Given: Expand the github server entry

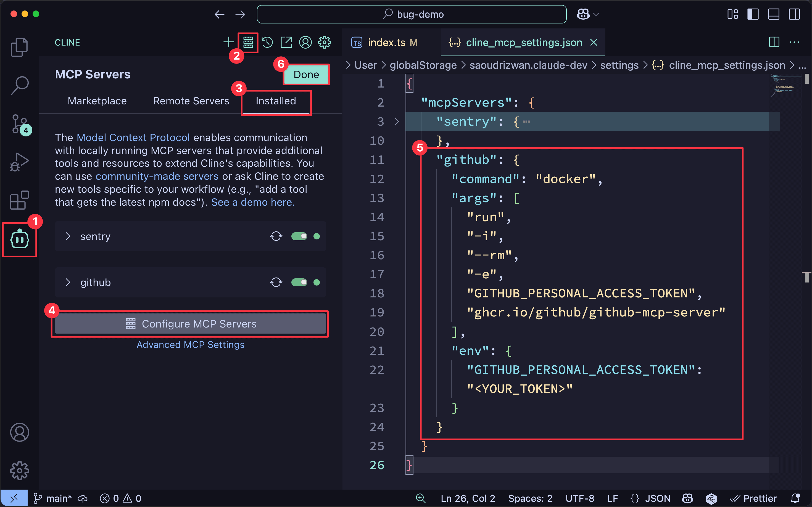Looking at the screenshot, I should click(68, 282).
